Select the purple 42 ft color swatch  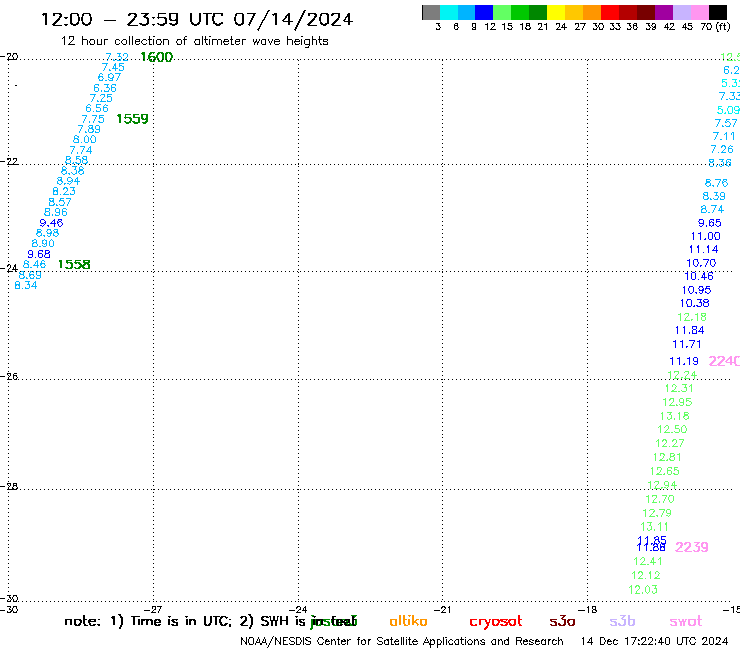pyautogui.click(x=664, y=12)
